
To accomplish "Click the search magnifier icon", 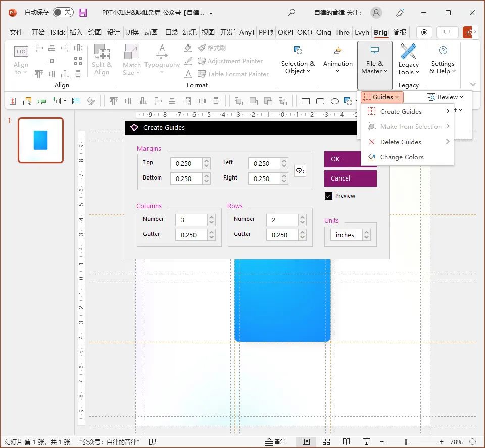I will [x=292, y=13].
